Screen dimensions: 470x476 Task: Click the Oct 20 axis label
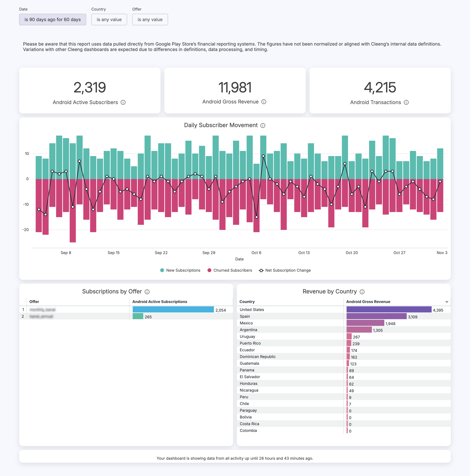pos(352,252)
